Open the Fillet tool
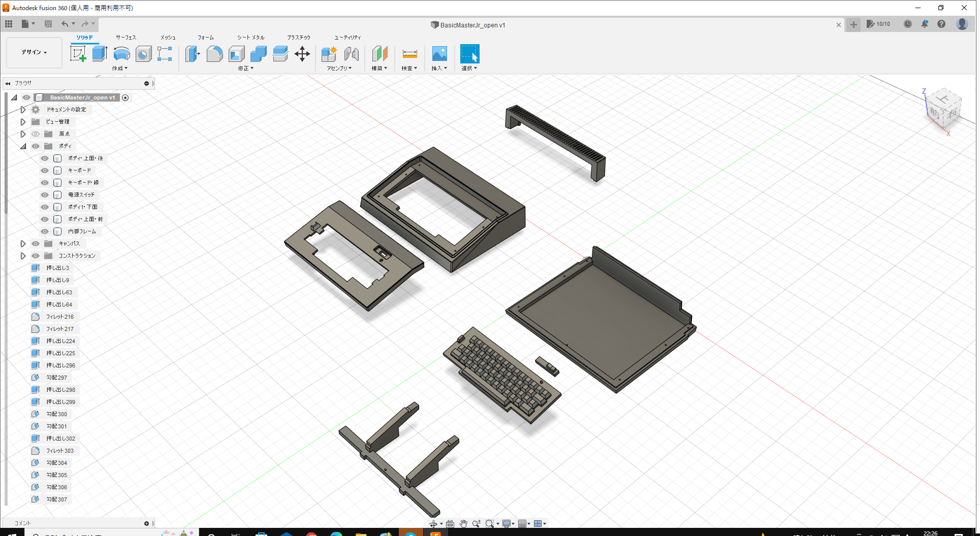980x536 pixels. 214,53
